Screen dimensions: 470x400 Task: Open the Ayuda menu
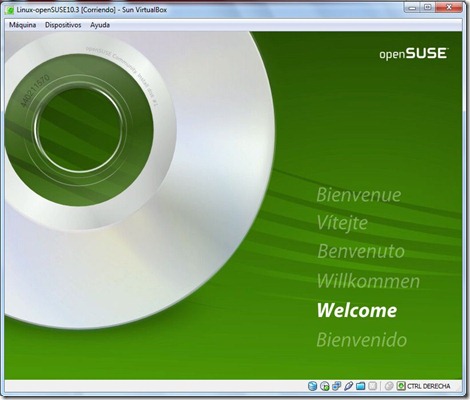coord(100,25)
